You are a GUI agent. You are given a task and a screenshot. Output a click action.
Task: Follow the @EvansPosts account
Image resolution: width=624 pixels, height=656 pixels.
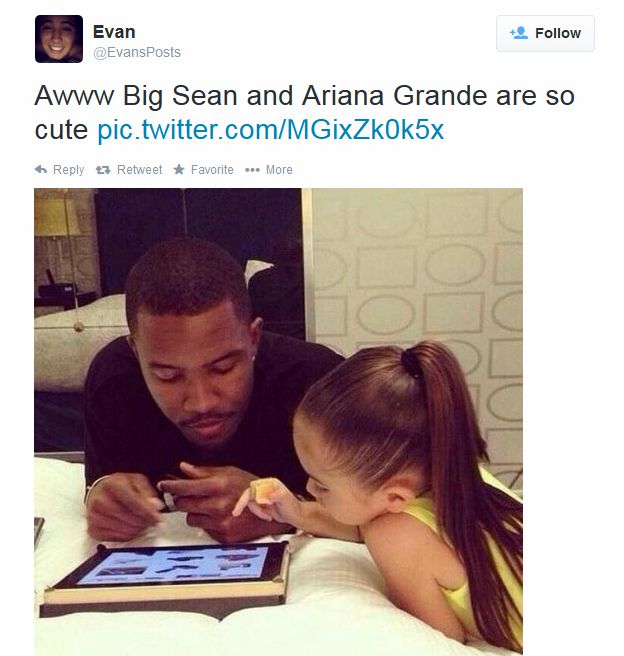545,33
